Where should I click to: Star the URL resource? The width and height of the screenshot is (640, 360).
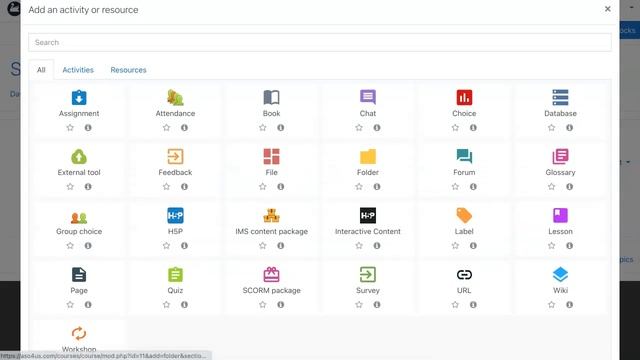click(x=456, y=304)
